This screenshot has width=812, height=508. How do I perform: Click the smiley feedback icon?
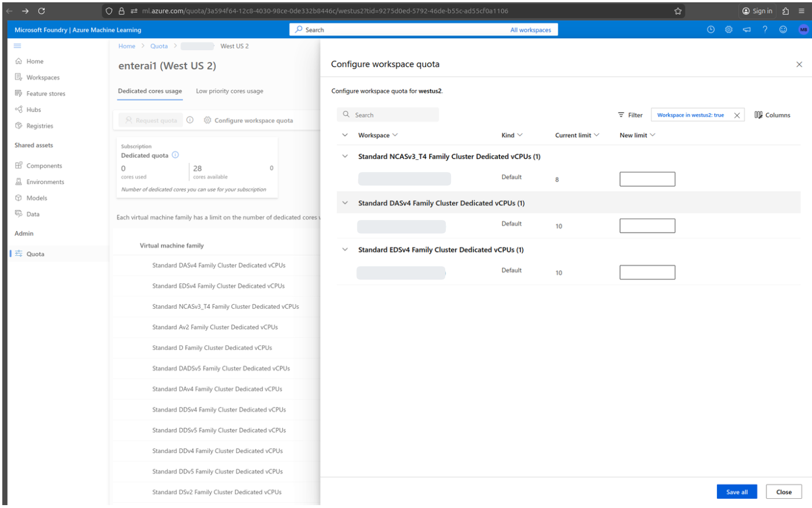783,29
